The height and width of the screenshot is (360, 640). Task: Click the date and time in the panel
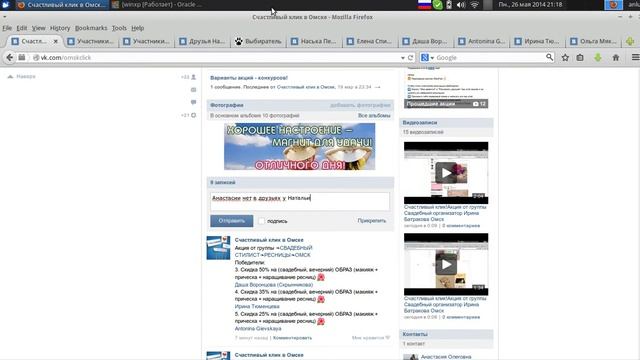[x=530, y=5]
